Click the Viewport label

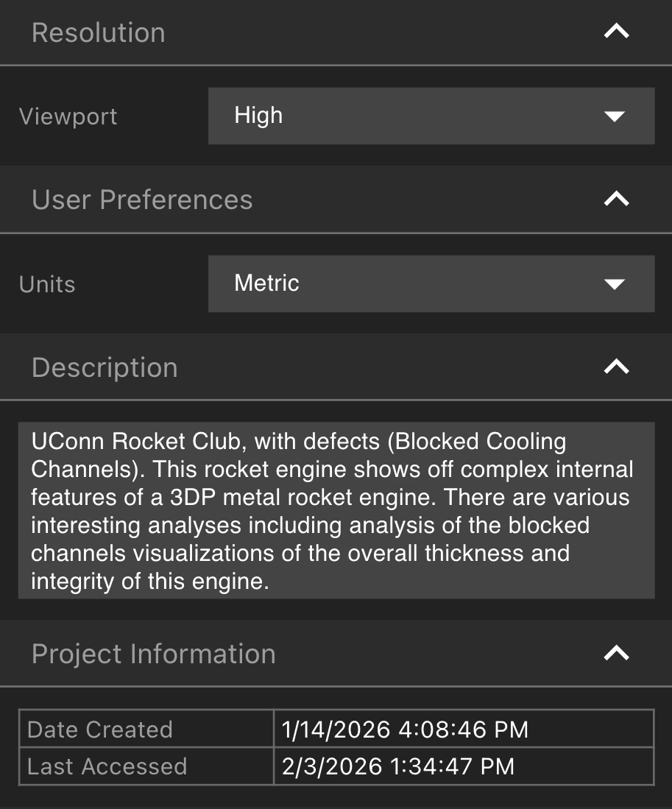coord(68,116)
